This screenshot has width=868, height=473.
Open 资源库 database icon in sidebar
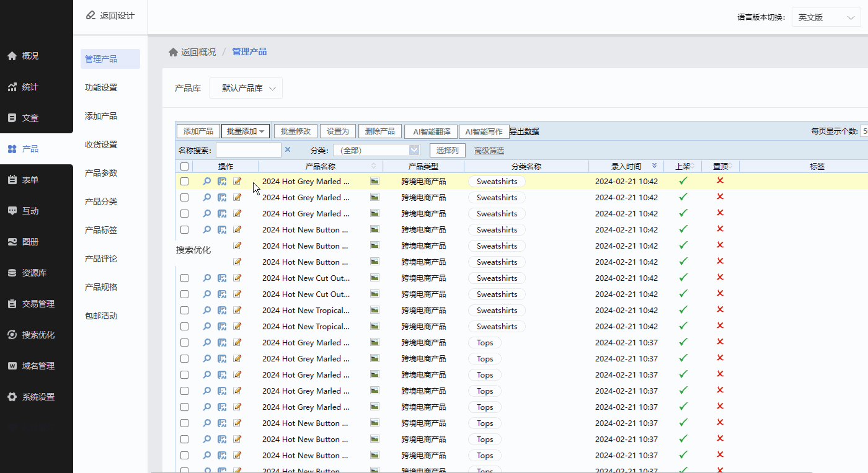[12, 273]
